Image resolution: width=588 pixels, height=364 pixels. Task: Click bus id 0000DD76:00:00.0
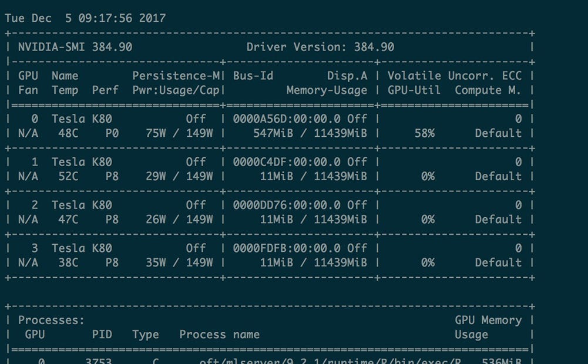click(x=287, y=205)
